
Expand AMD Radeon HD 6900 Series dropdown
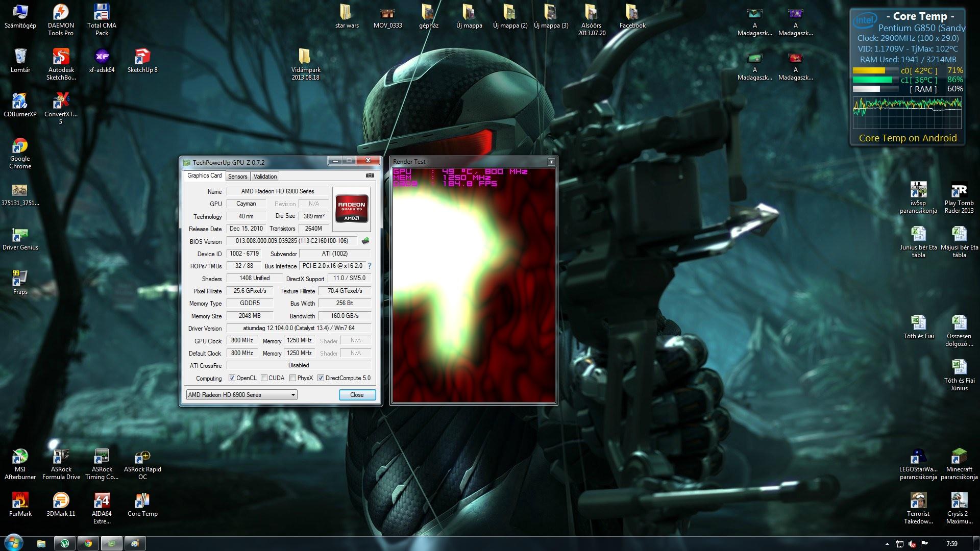point(293,395)
